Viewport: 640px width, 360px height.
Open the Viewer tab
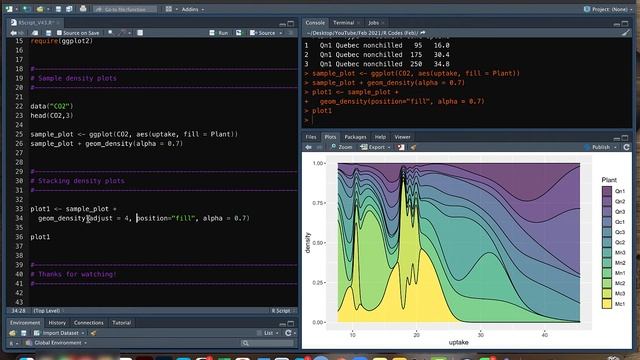[x=402, y=137]
